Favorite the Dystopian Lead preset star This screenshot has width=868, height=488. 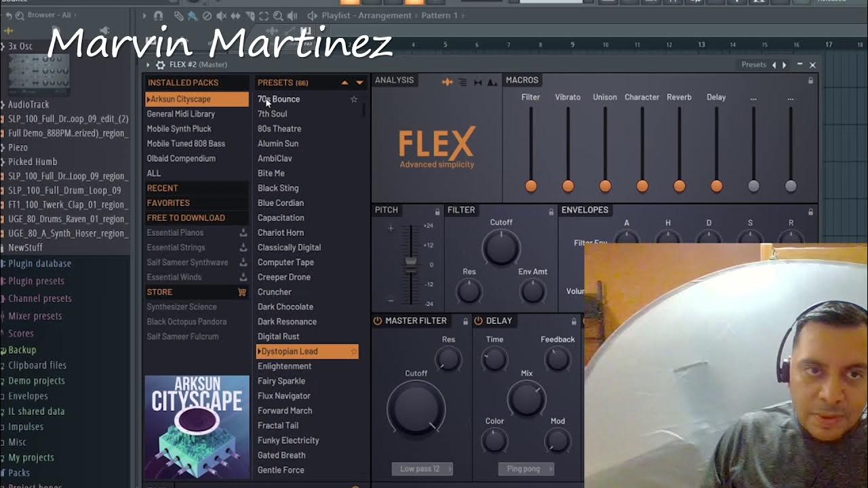click(x=353, y=351)
